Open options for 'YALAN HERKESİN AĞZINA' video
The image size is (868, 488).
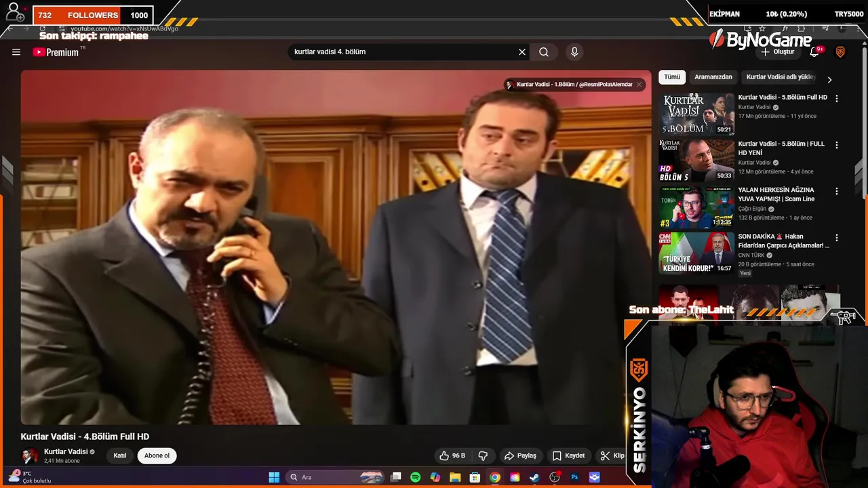pyautogui.click(x=836, y=191)
